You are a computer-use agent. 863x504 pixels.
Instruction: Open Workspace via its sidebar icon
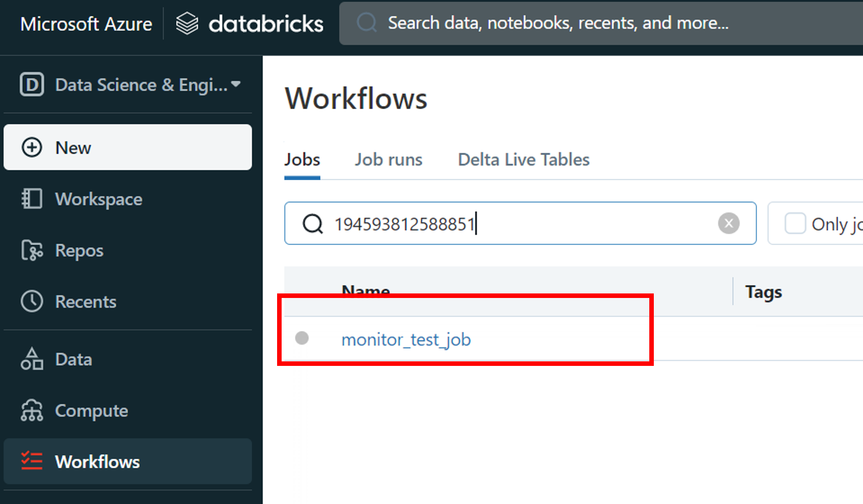(32, 199)
